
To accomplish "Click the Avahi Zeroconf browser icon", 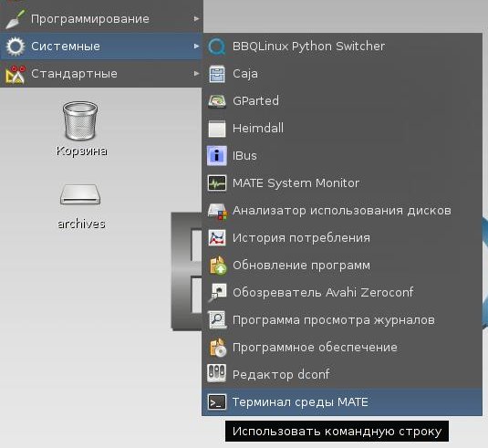I will tap(217, 293).
